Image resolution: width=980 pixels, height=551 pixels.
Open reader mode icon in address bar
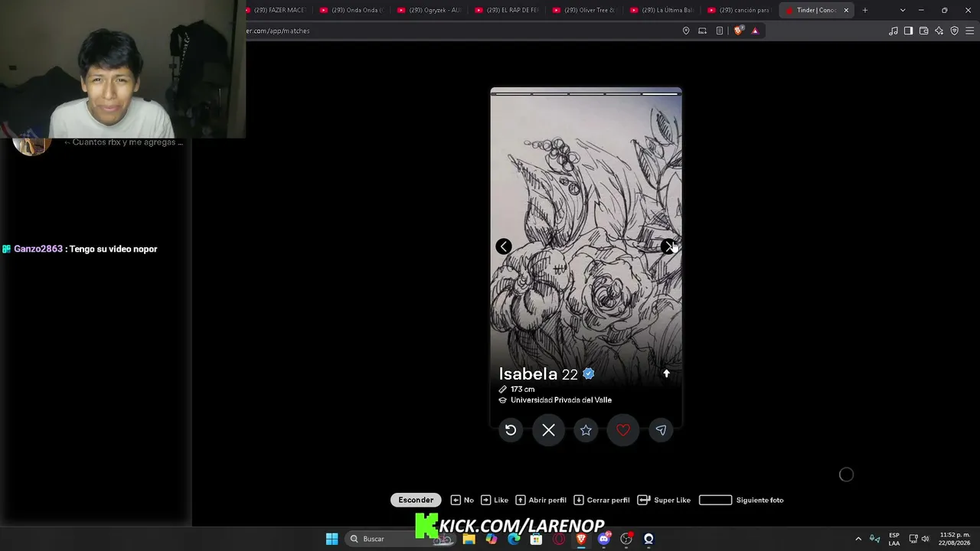click(x=719, y=31)
